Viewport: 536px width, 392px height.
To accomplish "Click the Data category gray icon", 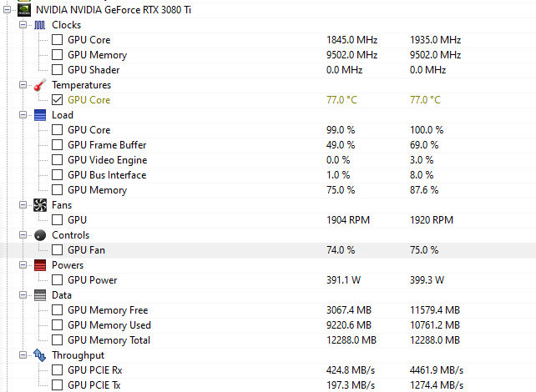I will (x=40, y=295).
